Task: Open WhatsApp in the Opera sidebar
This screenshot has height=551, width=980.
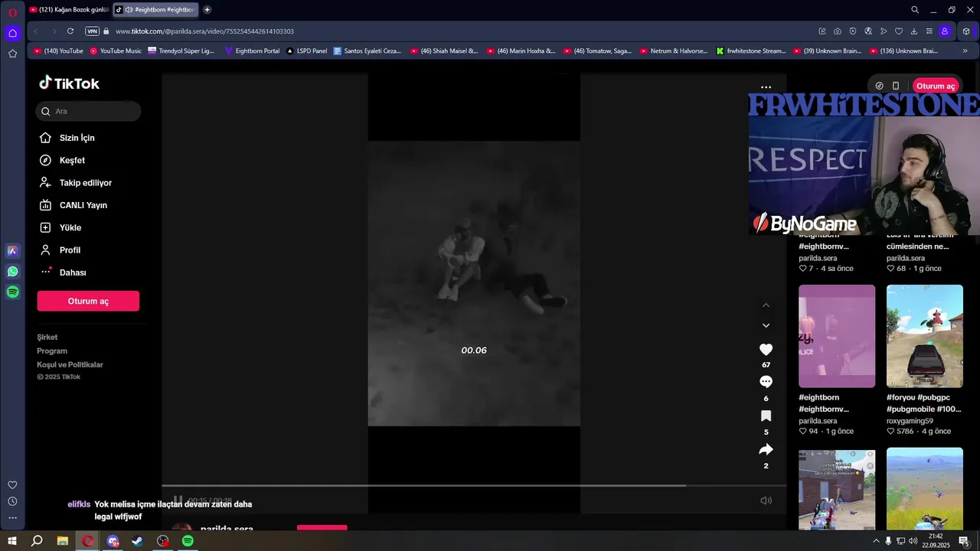Action: [12, 272]
